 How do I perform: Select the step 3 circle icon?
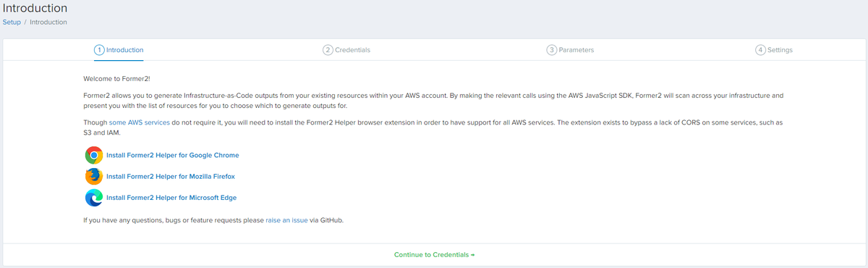(552, 50)
